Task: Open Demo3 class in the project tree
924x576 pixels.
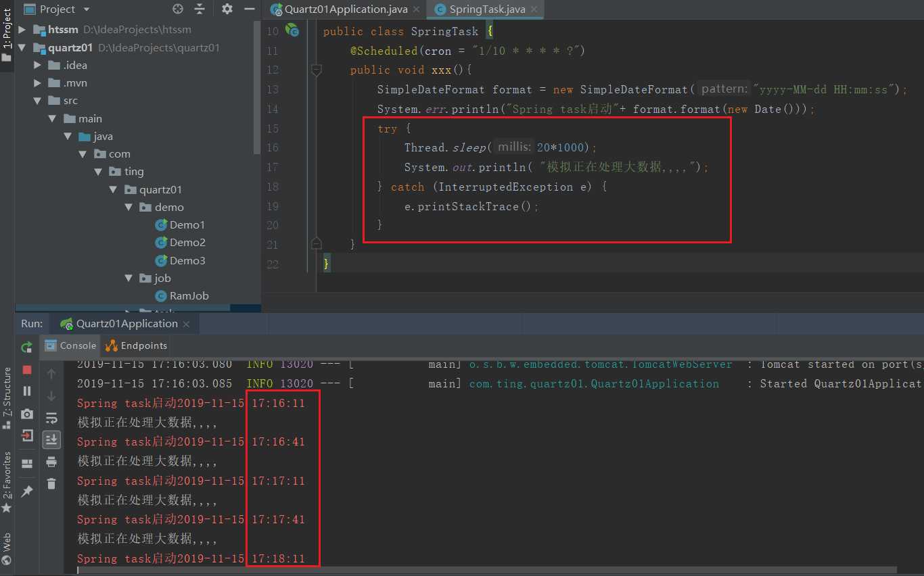Action: (x=180, y=261)
